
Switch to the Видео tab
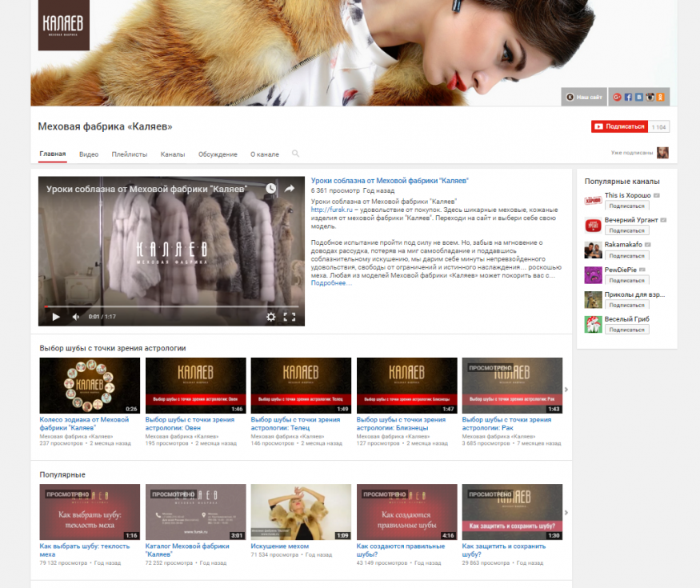(x=89, y=154)
